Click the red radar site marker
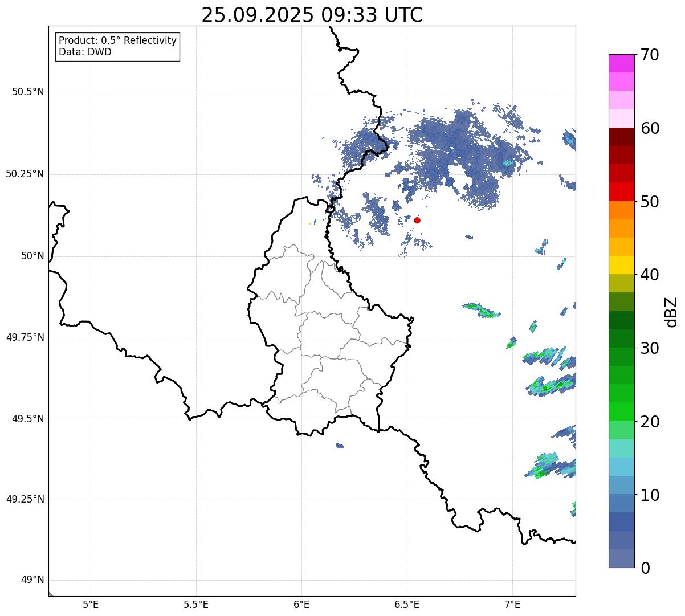Screen dimensions: 685x616 (x=417, y=220)
